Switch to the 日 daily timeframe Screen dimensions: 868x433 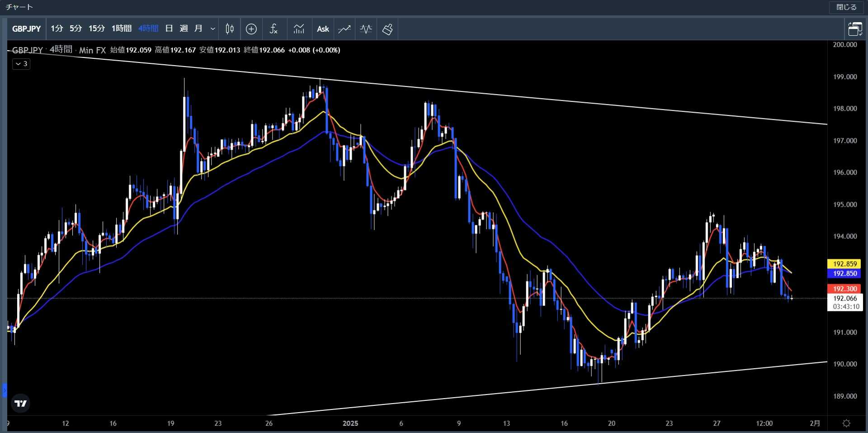coord(169,29)
